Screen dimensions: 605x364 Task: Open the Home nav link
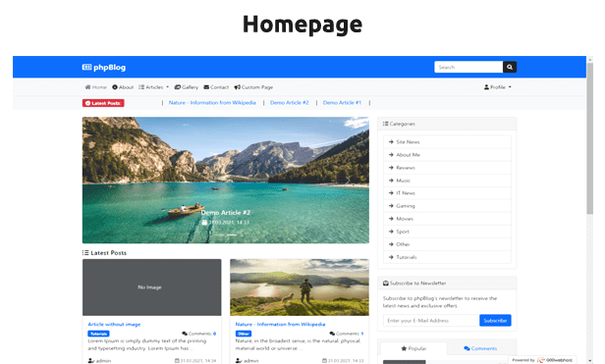(x=95, y=87)
